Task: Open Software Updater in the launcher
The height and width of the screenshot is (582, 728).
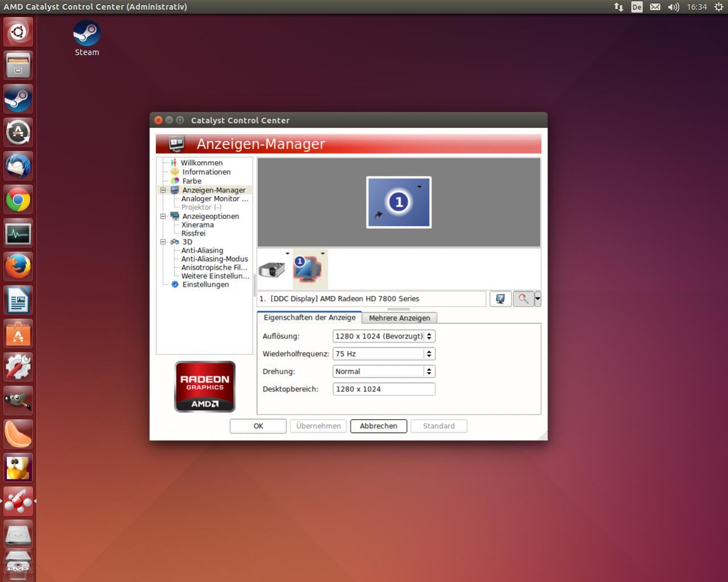Action: (18, 133)
